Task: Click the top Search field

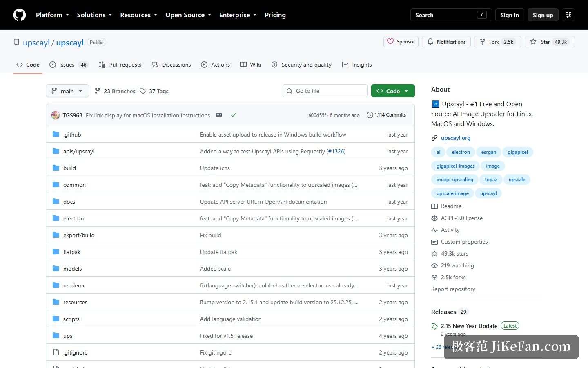Action: point(451,15)
